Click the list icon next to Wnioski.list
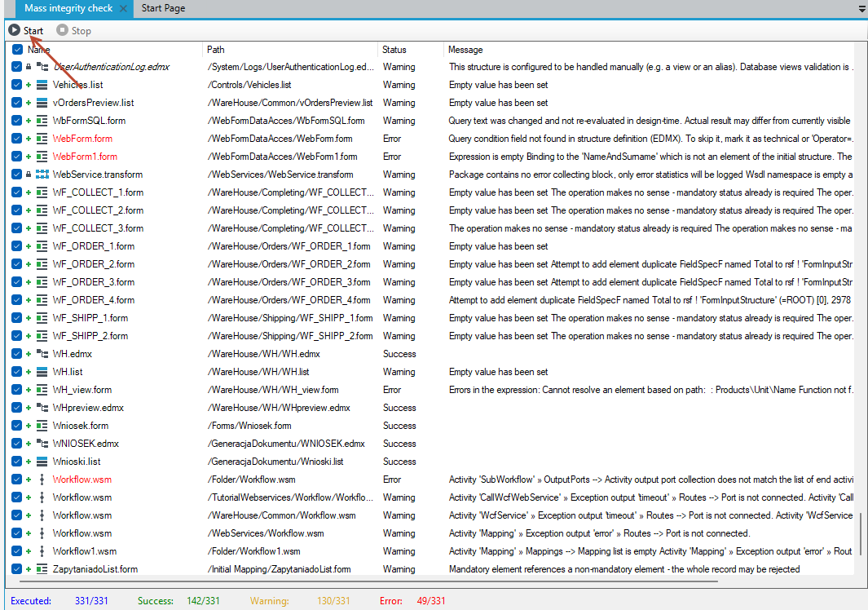 pos(42,462)
